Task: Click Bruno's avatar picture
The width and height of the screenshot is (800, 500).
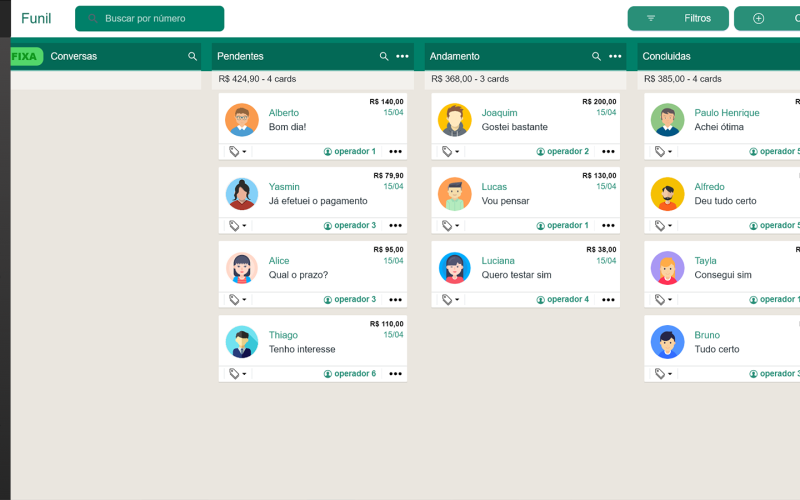Action: [667, 342]
